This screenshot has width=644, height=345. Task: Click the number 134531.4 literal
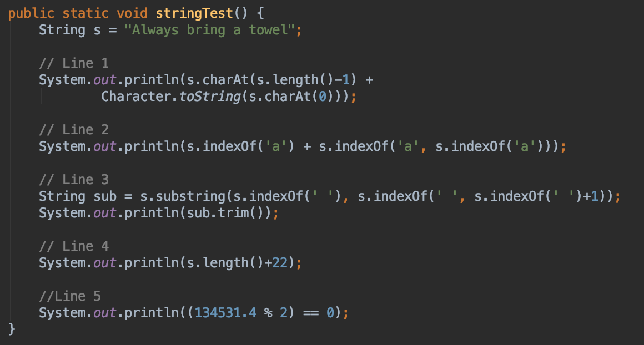[225, 313]
